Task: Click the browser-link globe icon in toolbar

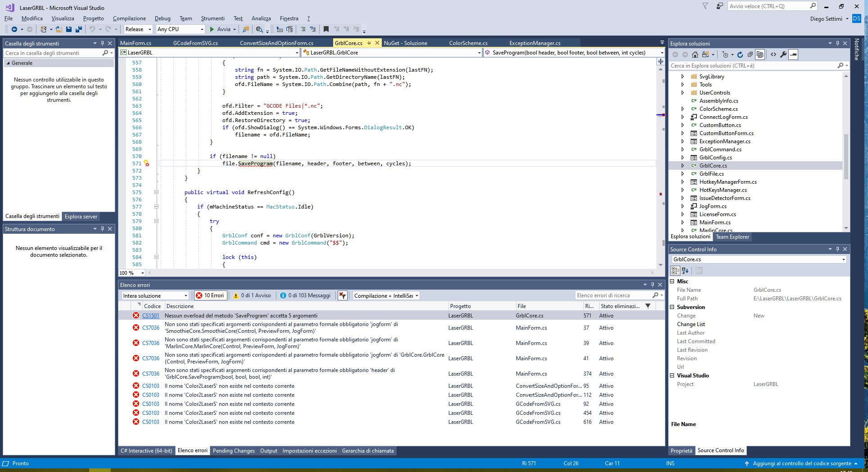Action: click(x=259, y=29)
